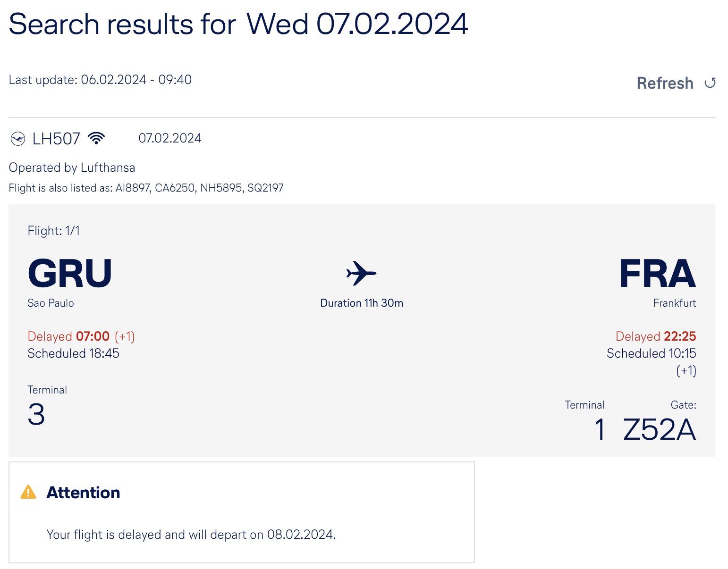The height and width of the screenshot is (569, 728).
Task: Click the gate number Z52A
Action: tap(660, 430)
